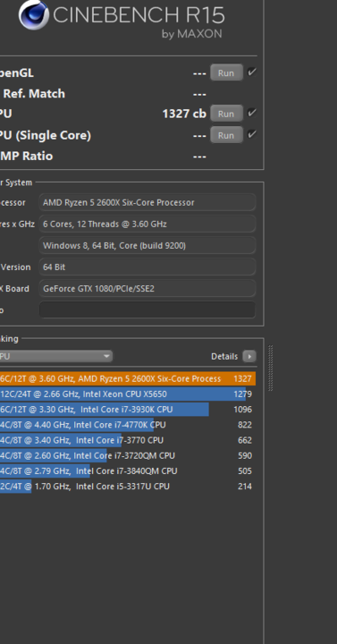Select the Intel Core i7-3720QM ranking row
Image resolution: width=337 pixels, height=644 pixels.
coord(128,455)
